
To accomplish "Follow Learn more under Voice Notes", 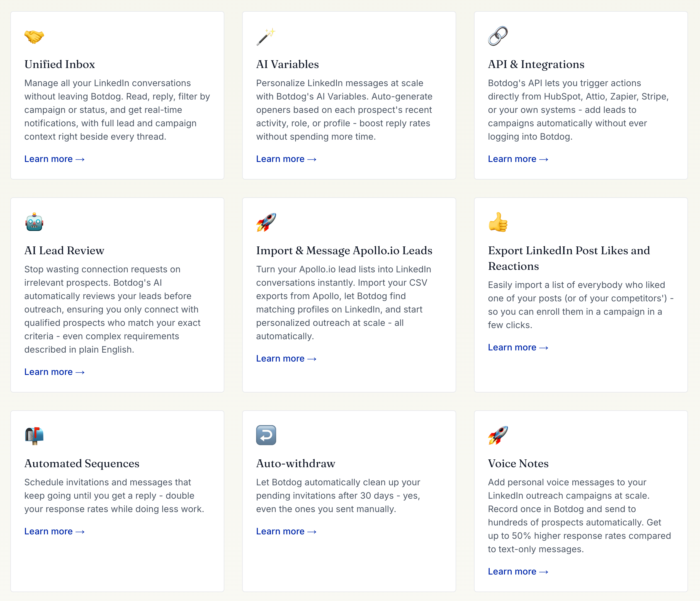I will pos(518,571).
